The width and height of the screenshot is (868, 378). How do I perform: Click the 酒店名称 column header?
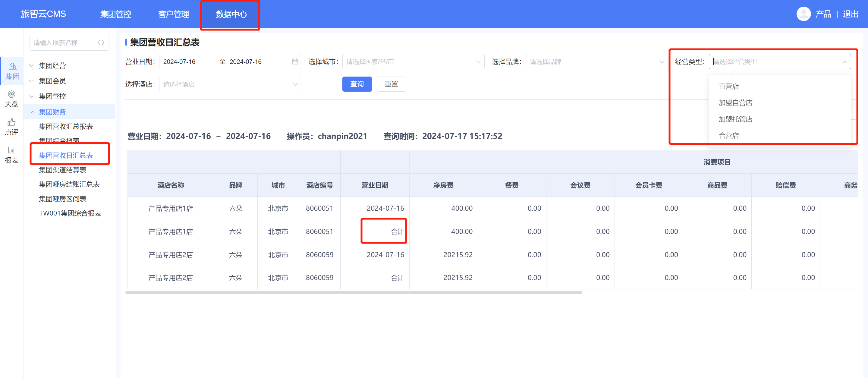coord(171,185)
